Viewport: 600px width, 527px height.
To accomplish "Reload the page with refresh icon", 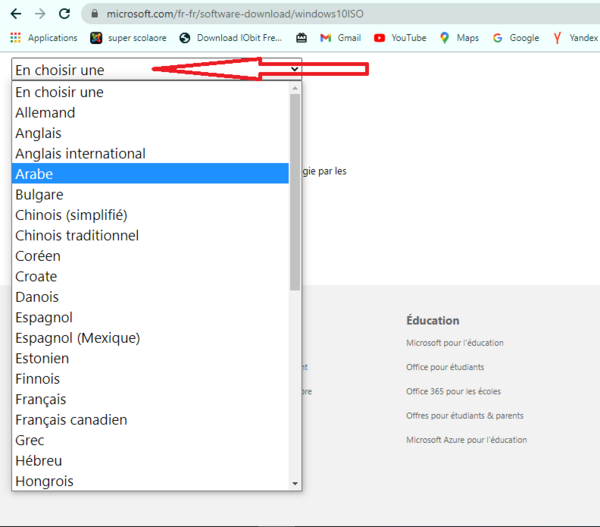I will pos(64,14).
